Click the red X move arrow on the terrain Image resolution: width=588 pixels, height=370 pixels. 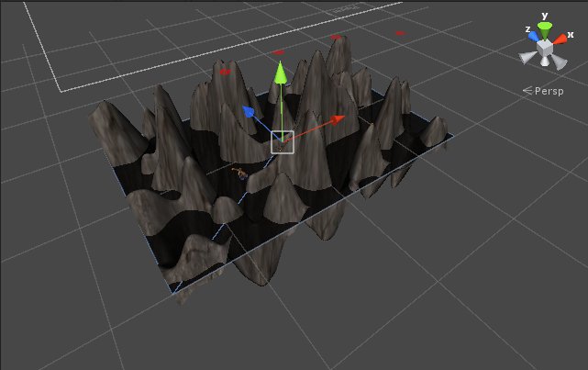338,119
